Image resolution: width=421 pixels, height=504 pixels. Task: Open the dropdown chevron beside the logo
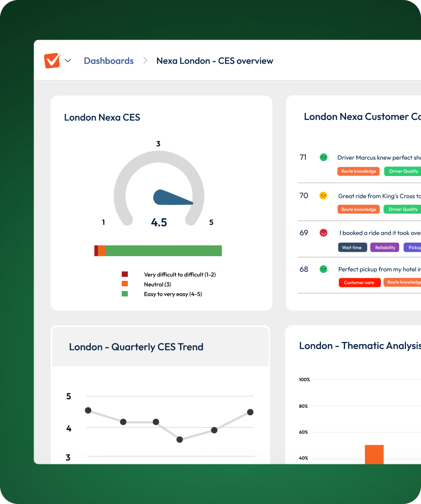(x=68, y=61)
